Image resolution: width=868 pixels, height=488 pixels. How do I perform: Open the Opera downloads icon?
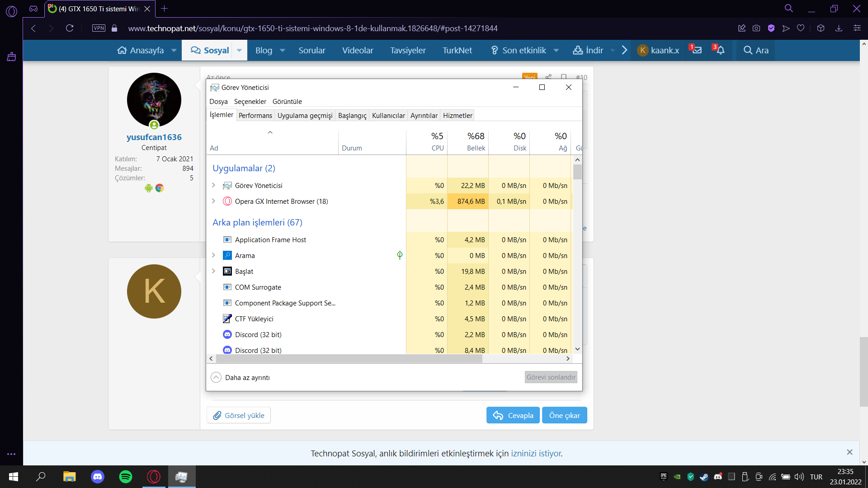click(839, 28)
